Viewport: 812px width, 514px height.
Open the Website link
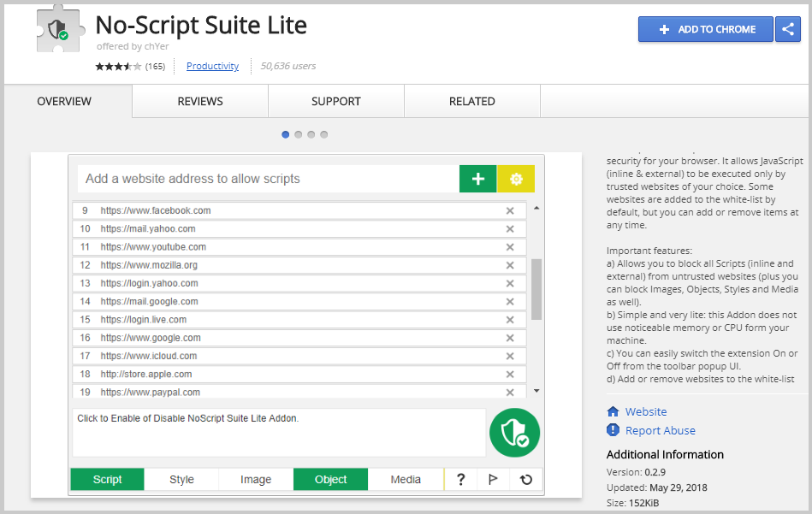coord(646,411)
